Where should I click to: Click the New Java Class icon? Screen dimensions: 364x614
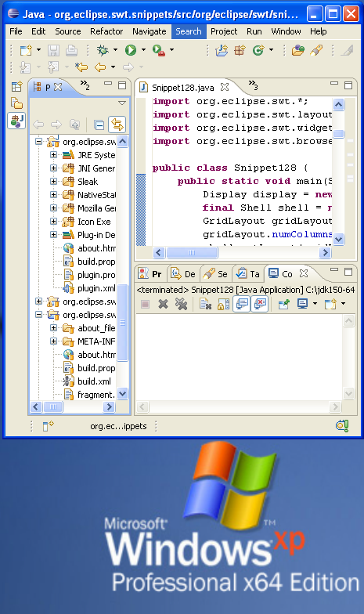(x=258, y=50)
